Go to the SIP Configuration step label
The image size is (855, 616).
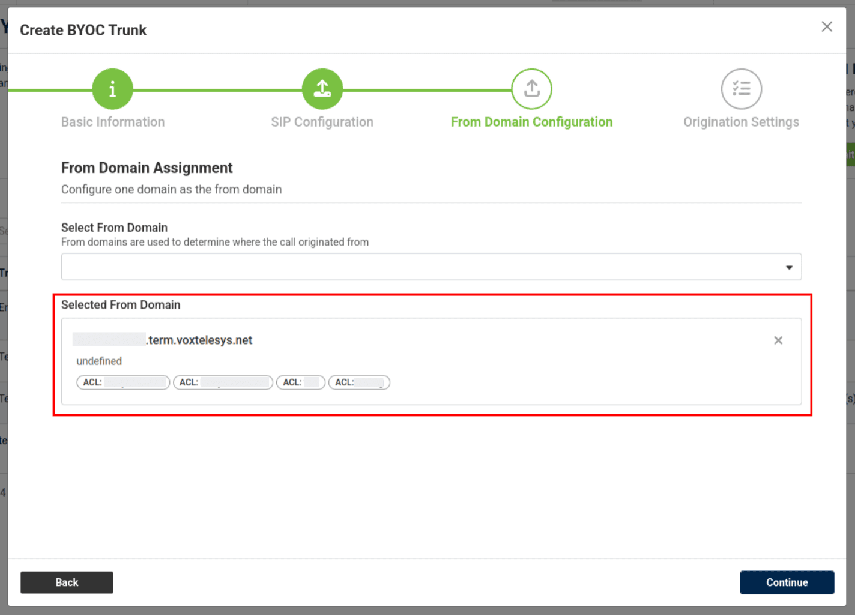pos(322,122)
